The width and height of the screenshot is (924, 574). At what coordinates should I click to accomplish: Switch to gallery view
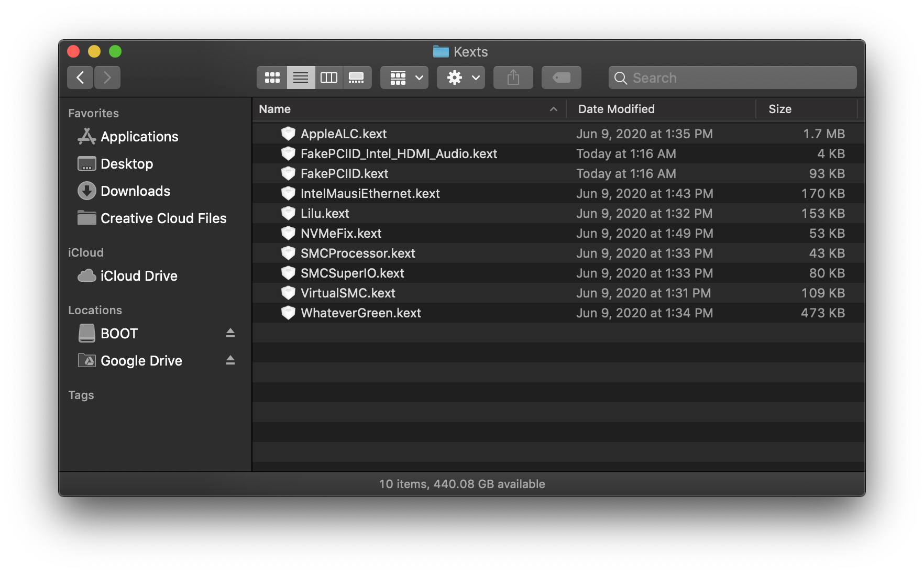pyautogui.click(x=357, y=78)
